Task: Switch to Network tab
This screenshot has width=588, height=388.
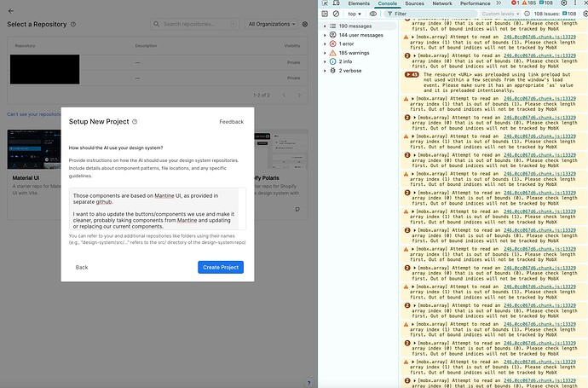Action: coord(442,3)
